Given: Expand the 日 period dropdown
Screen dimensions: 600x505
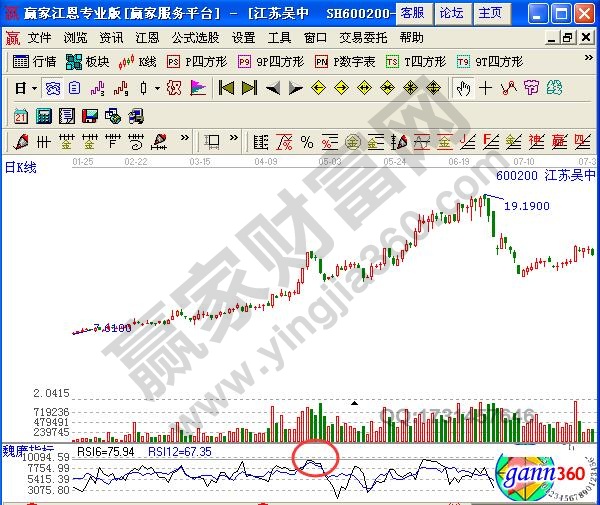Looking at the screenshot, I should [x=27, y=88].
